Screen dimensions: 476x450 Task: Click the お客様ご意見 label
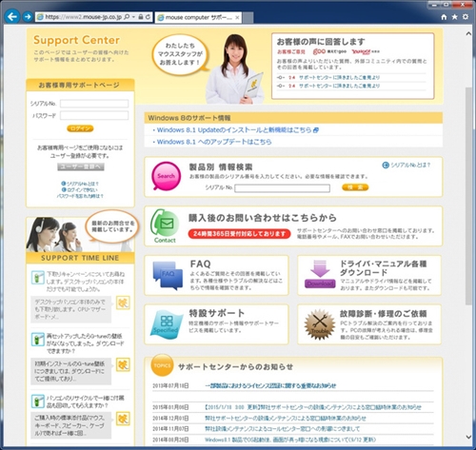click(291, 51)
